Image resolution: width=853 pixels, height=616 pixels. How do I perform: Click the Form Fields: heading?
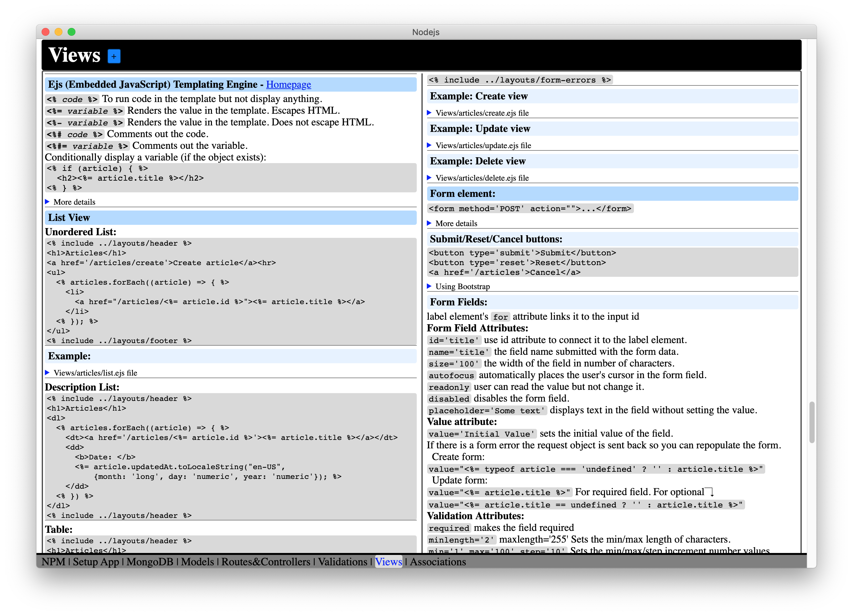pos(612,302)
